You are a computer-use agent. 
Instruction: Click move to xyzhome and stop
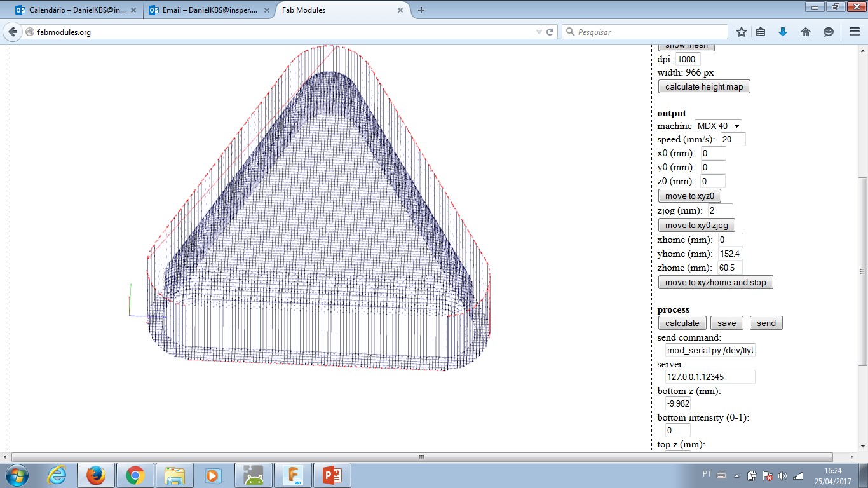click(x=715, y=283)
